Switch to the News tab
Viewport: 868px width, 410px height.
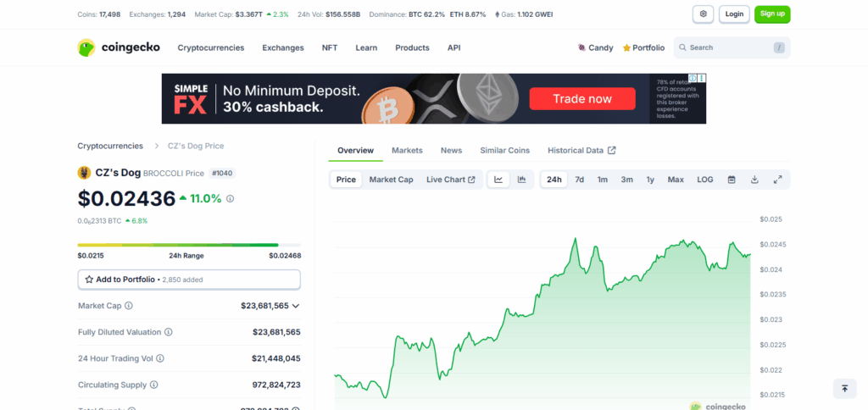451,151
